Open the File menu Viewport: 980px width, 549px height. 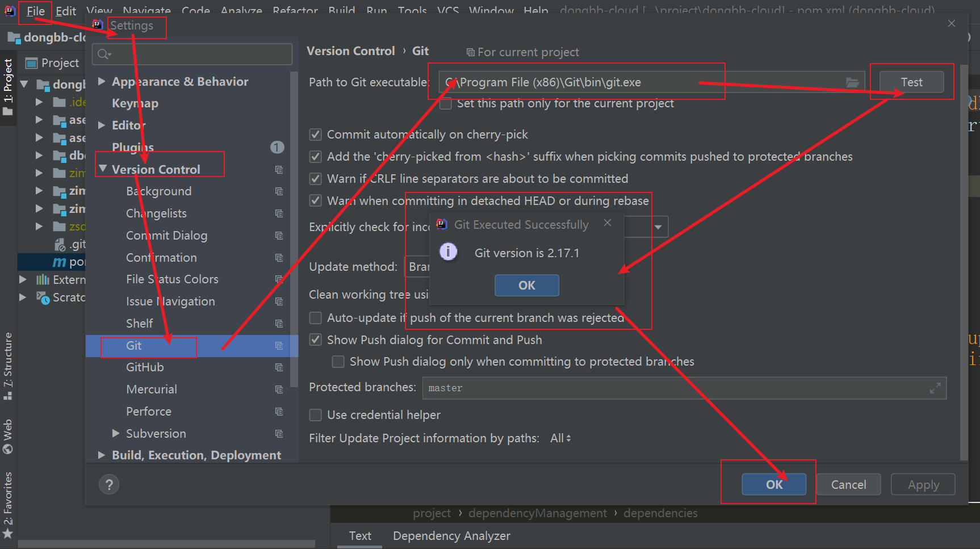tap(35, 11)
